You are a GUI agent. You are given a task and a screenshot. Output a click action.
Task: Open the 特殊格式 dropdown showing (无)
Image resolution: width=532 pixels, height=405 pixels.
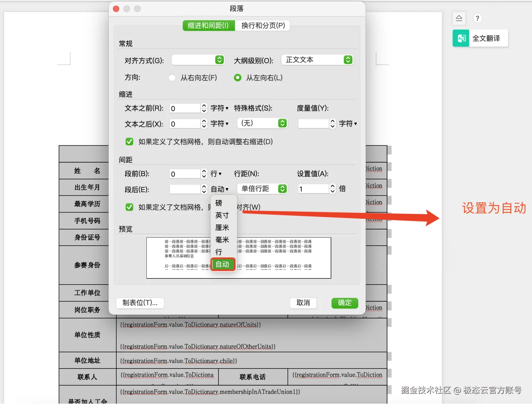coord(262,123)
